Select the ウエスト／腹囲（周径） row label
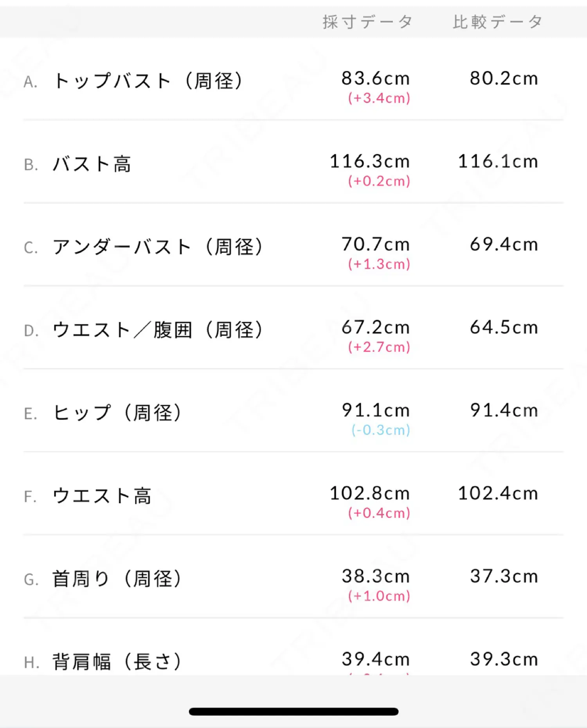Viewport: 587px width, 728px height. tap(158, 330)
